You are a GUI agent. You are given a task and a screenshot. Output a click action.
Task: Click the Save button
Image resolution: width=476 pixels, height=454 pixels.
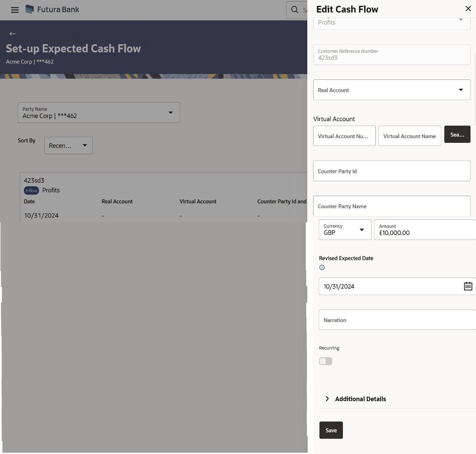[331, 430]
